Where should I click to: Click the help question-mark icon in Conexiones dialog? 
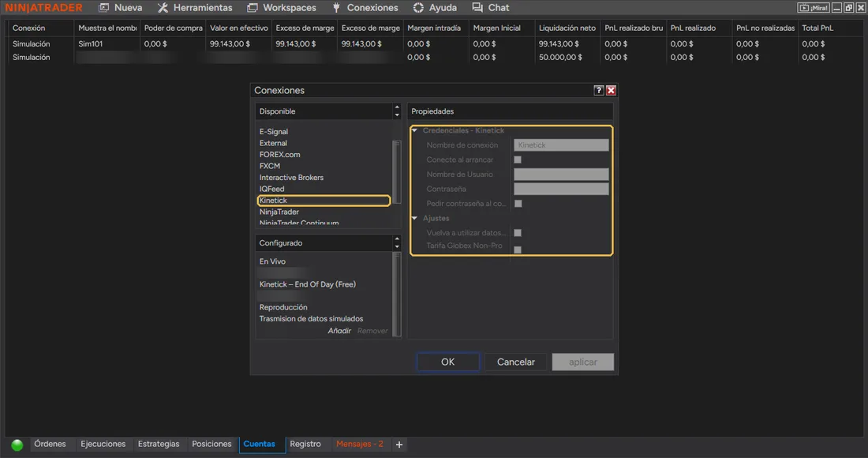pos(598,90)
